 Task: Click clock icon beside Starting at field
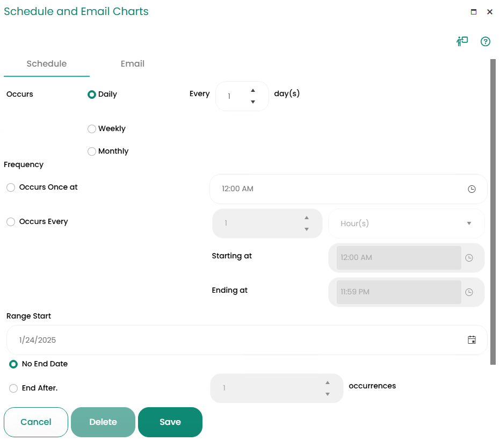pyautogui.click(x=469, y=258)
